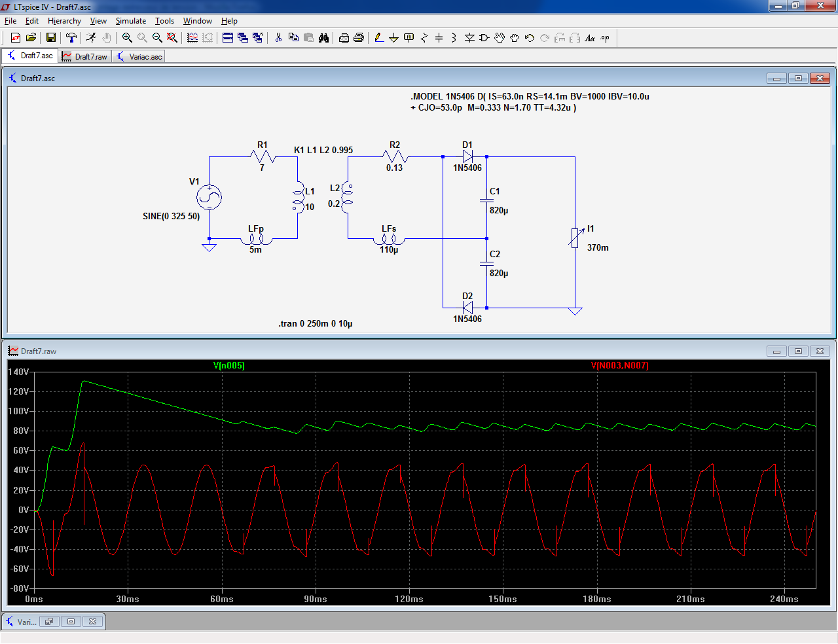Run the simulation with the running-man icon
Image resolution: width=838 pixels, height=644 pixels.
click(x=91, y=38)
